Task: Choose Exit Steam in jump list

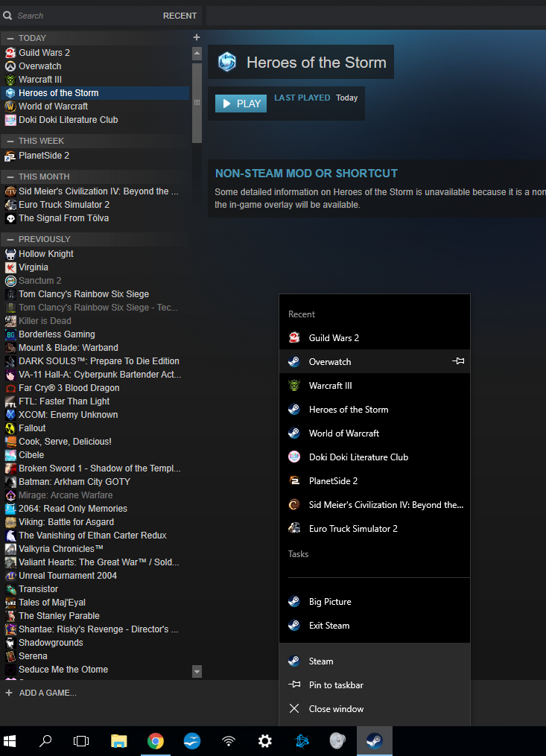Action: pos(374,625)
